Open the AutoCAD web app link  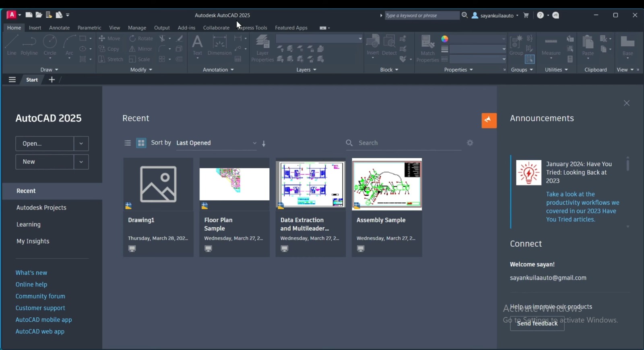(40, 331)
